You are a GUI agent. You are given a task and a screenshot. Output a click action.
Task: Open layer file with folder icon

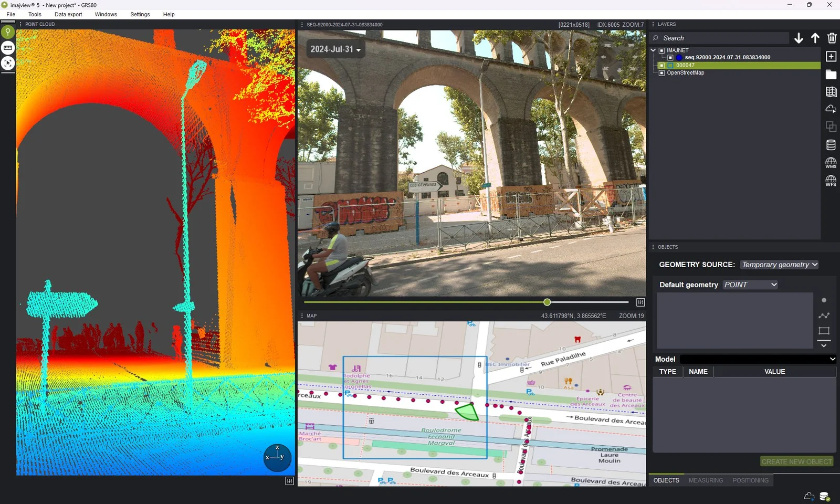point(831,75)
